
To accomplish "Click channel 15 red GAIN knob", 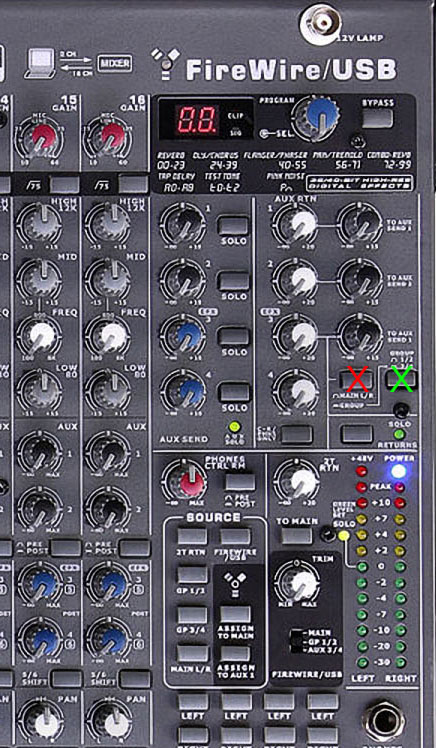I will coord(43,136).
